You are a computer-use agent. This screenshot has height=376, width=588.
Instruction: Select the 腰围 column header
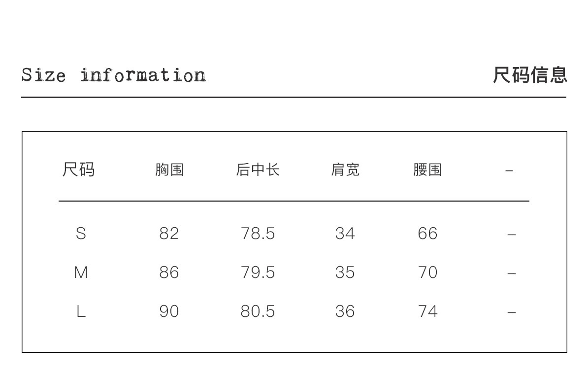(x=427, y=170)
